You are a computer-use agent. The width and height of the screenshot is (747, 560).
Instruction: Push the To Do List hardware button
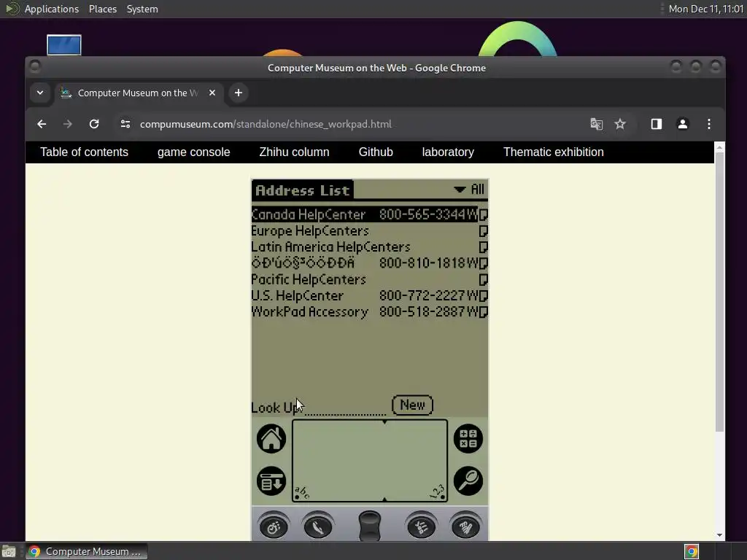pyautogui.click(x=421, y=526)
